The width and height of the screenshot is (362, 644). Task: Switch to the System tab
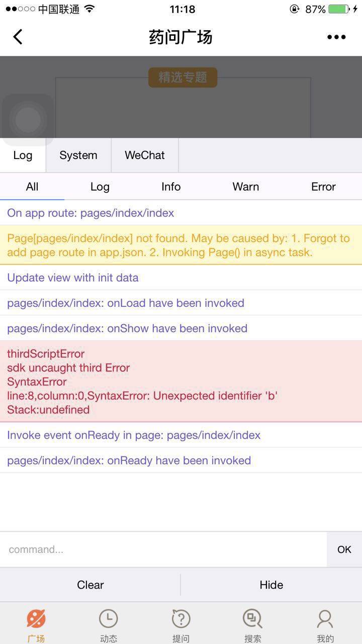point(78,155)
